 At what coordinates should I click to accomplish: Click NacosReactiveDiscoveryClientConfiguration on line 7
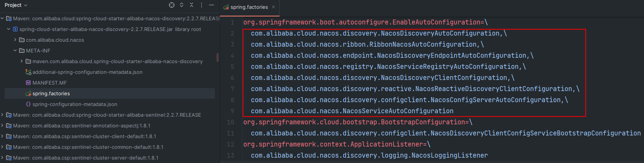494,89
